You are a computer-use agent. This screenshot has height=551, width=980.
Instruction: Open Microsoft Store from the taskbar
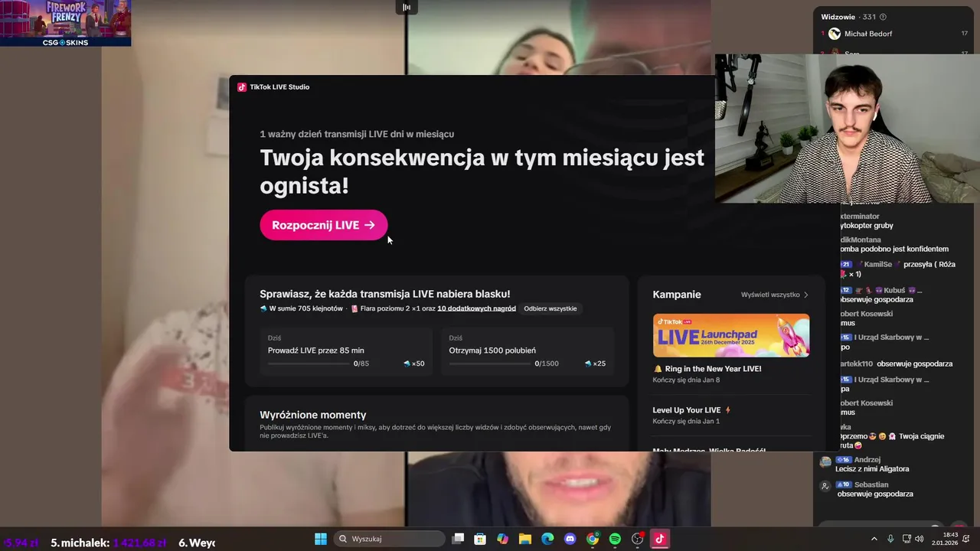tap(480, 539)
